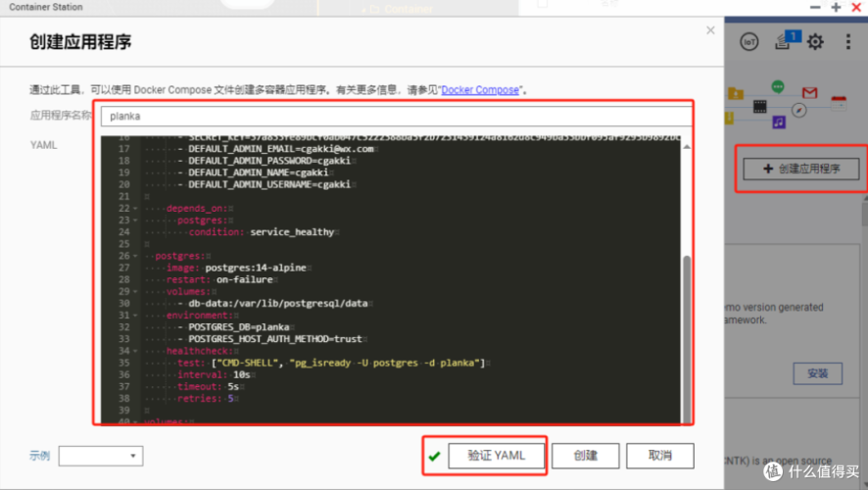
Task: Click the film strip video icon
Action: 760,106
